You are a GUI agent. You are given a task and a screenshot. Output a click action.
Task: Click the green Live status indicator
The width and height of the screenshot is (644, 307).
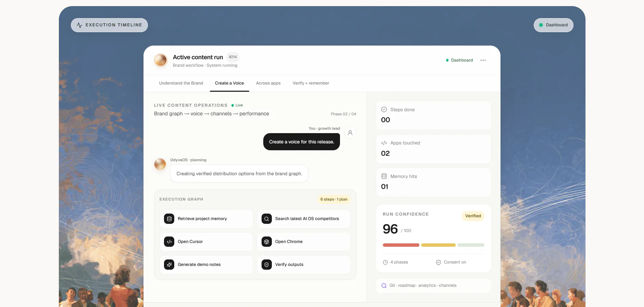pos(237,105)
